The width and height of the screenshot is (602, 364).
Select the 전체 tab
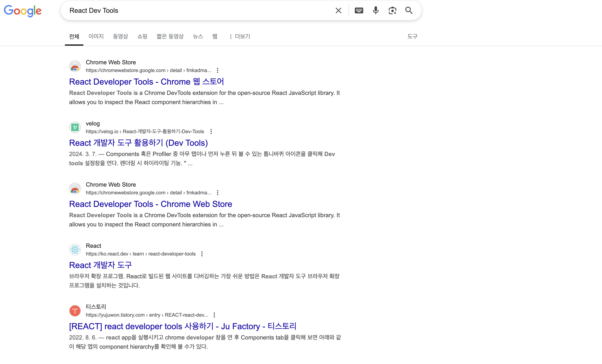(x=74, y=36)
